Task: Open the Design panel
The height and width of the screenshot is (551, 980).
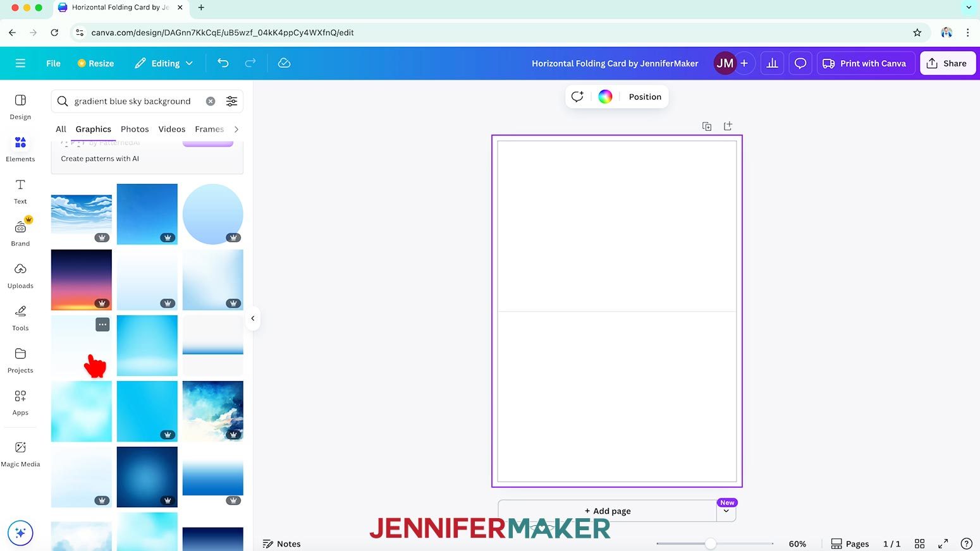Action: [20, 107]
